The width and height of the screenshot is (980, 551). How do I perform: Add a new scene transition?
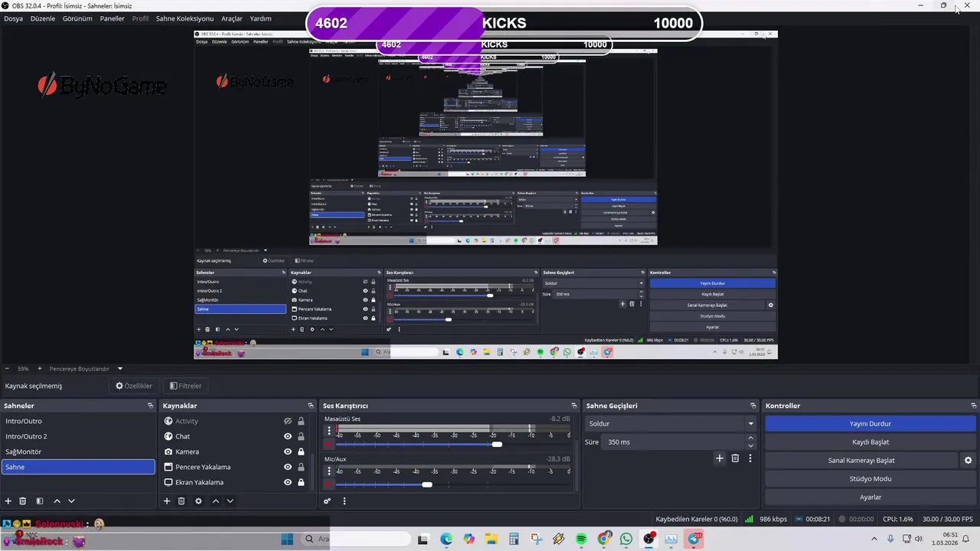click(719, 458)
